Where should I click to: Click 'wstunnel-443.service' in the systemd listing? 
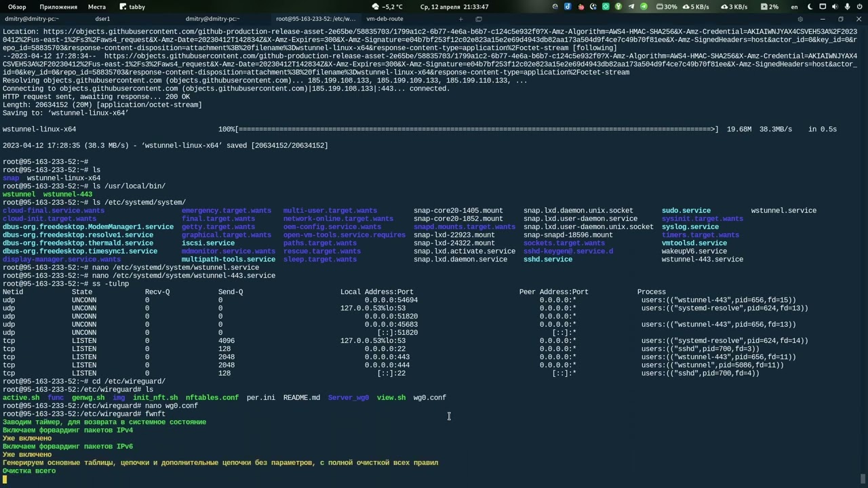tap(703, 259)
